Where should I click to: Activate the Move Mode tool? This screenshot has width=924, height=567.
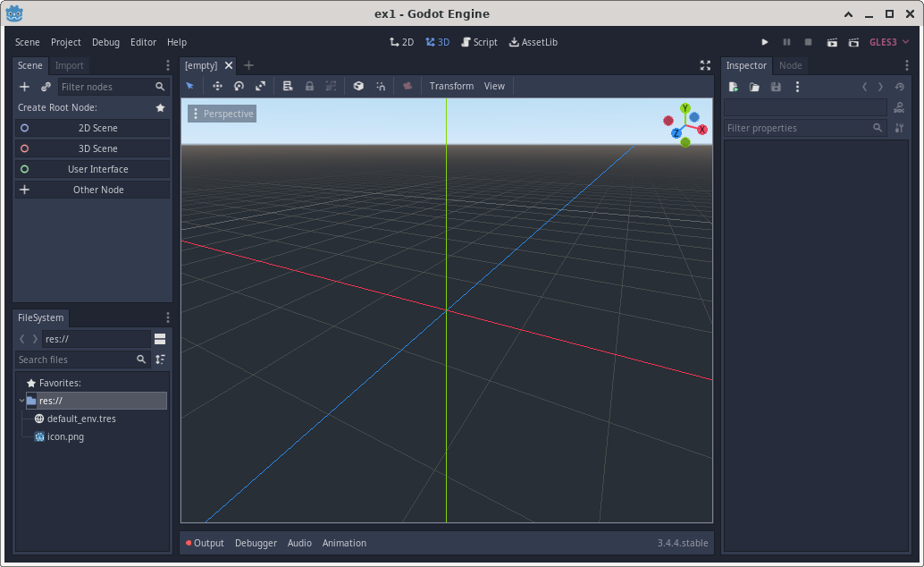click(217, 86)
